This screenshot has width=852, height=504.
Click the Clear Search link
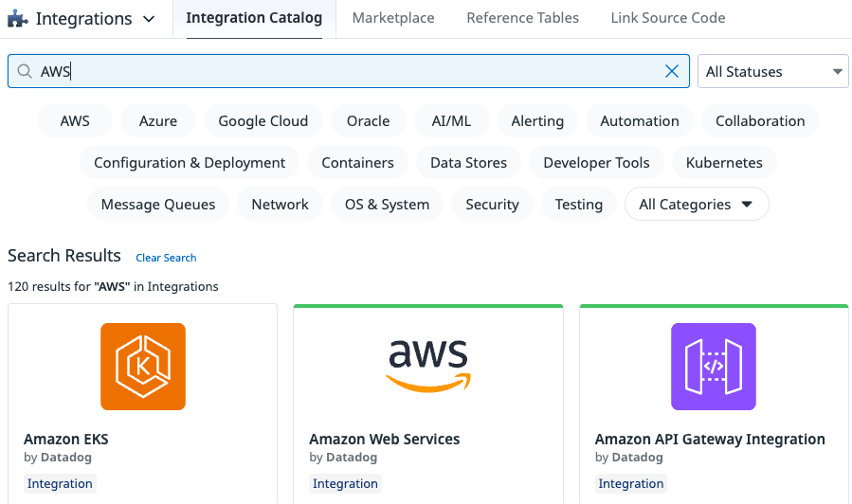click(166, 258)
